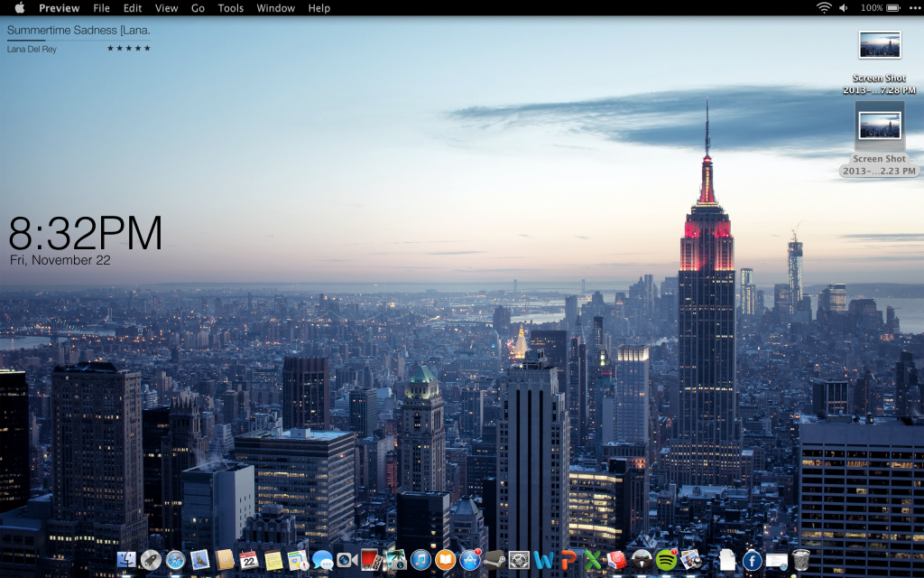Open the Wi-Fi status menu
Image resolution: width=924 pixels, height=578 pixels.
click(x=824, y=8)
